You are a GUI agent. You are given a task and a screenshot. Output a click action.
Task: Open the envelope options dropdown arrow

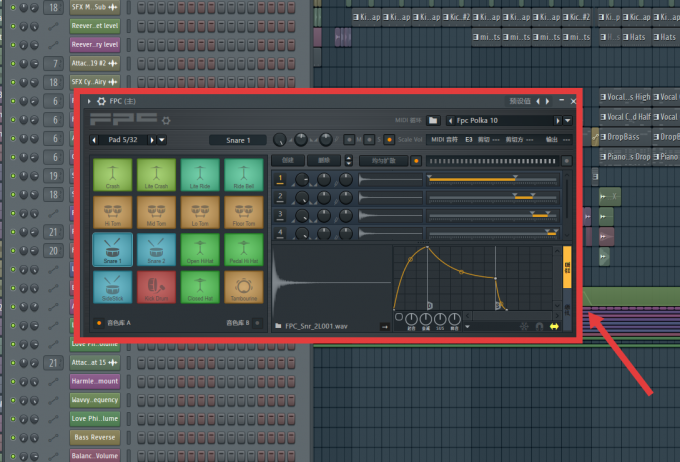[x=468, y=327]
